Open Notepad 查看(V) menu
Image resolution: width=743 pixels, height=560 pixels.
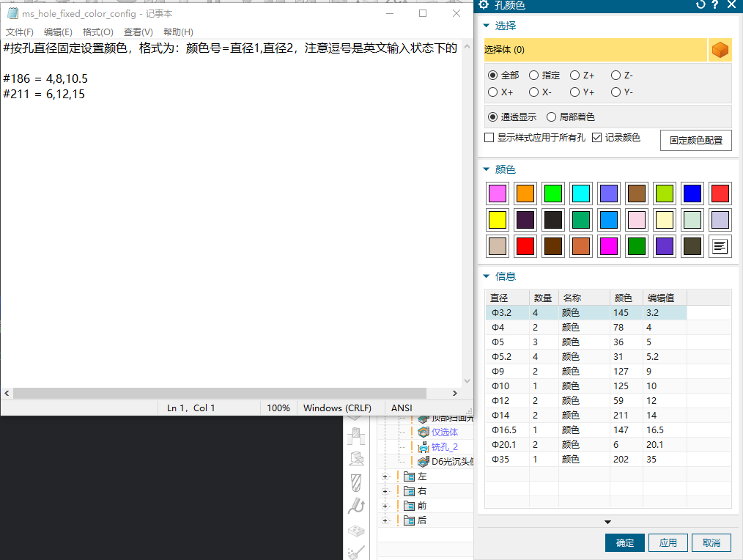coord(138,32)
